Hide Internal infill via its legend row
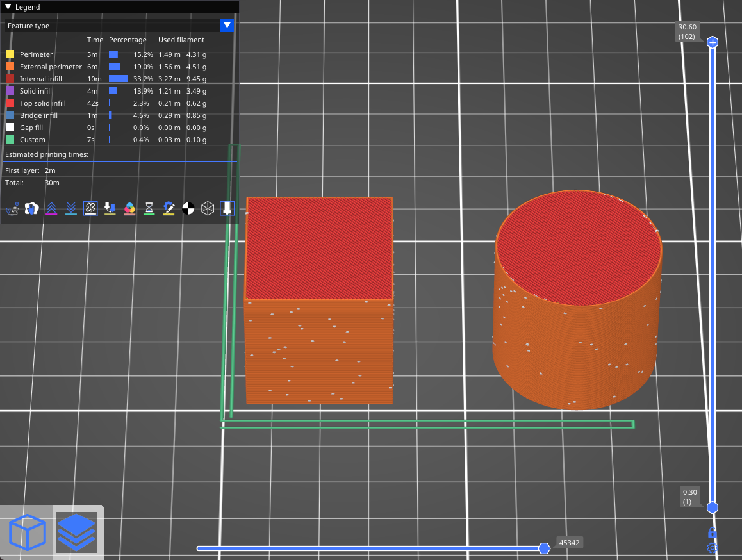The height and width of the screenshot is (560, 742). point(41,79)
